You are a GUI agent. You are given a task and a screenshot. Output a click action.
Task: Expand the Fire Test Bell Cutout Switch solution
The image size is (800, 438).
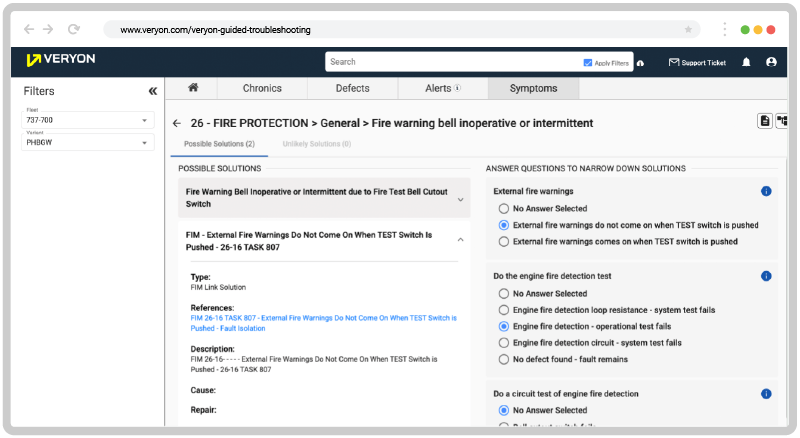tap(460, 199)
